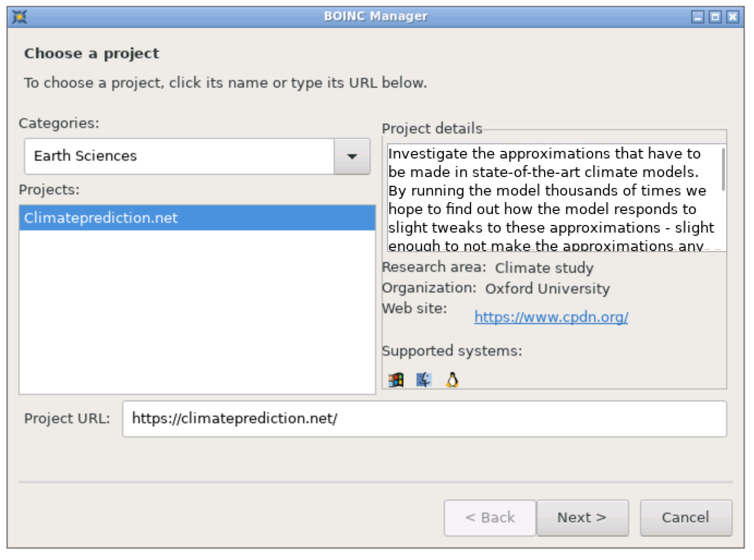Click the BOINC Manager title bar icon
Viewport: 754px width, 560px height.
point(20,17)
